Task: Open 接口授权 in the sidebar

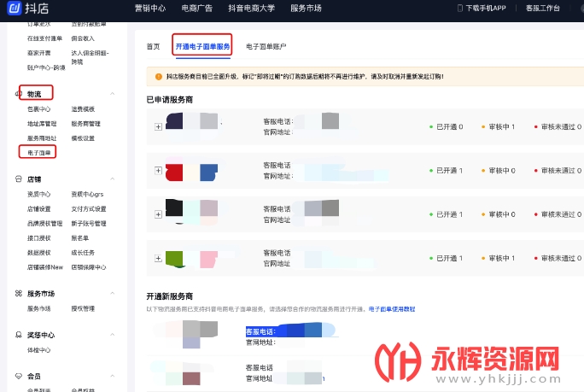Action: click(38, 237)
